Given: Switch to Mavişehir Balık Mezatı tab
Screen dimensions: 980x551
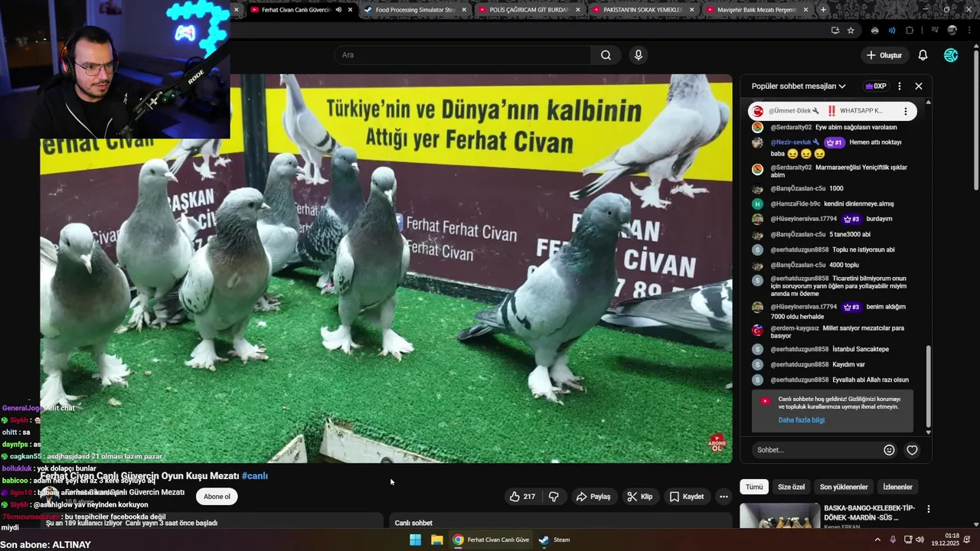Looking at the screenshot, I should click(756, 10).
